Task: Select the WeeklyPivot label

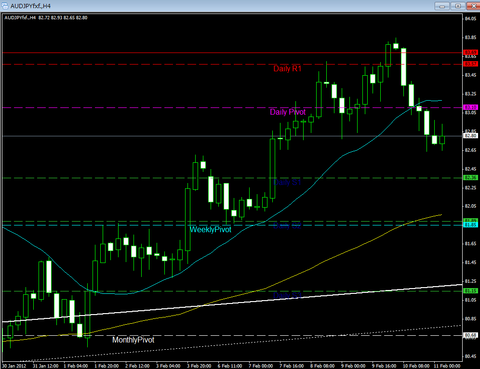Action: 210,230
